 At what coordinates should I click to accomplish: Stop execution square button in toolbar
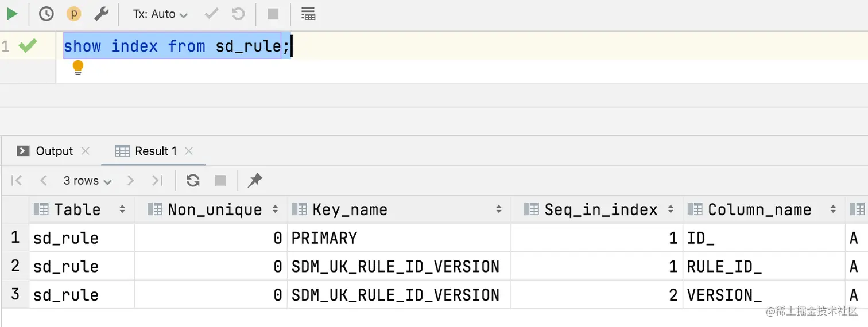click(x=273, y=14)
